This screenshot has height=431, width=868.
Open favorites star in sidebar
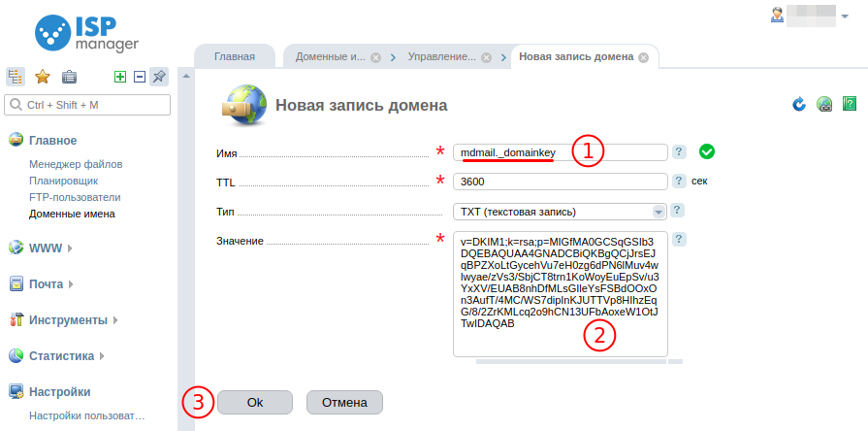pyautogui.click(x=43, y=77)
